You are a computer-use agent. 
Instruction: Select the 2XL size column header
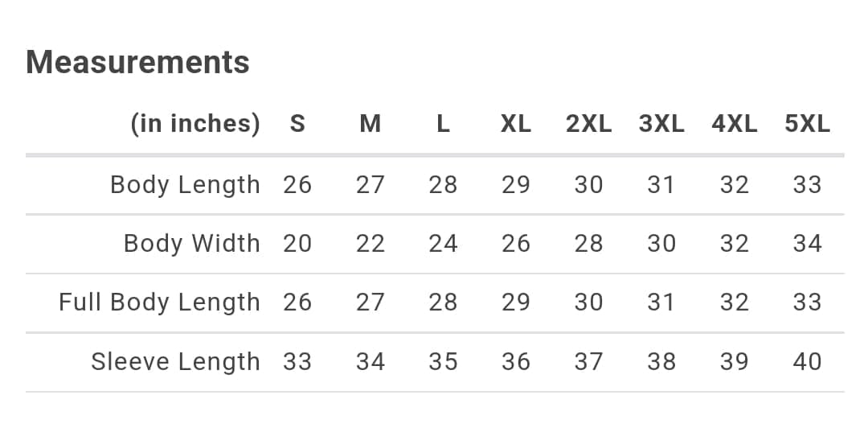588,124
